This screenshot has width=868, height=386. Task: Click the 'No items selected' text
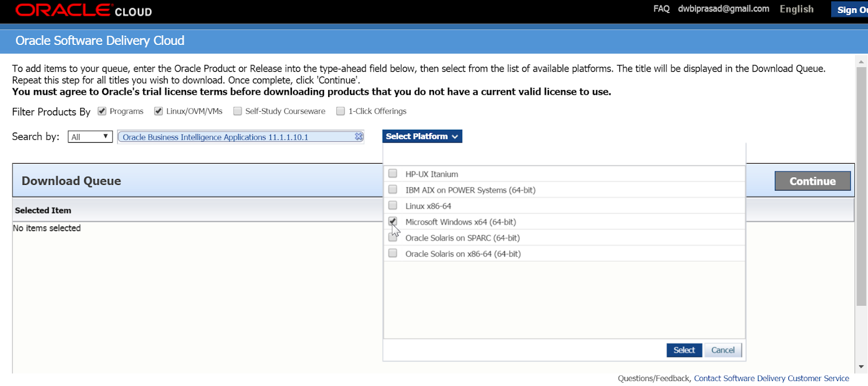[x=47, y=228]
